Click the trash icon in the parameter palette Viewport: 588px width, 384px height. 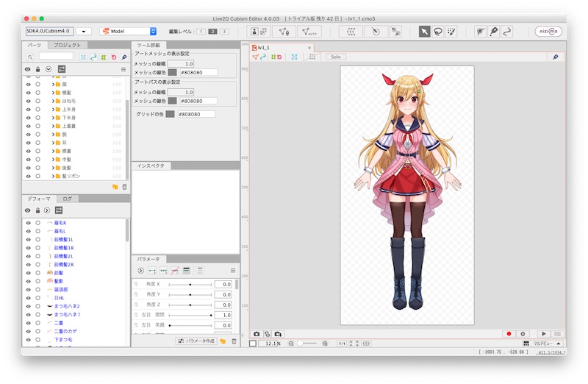coord(234,341)
